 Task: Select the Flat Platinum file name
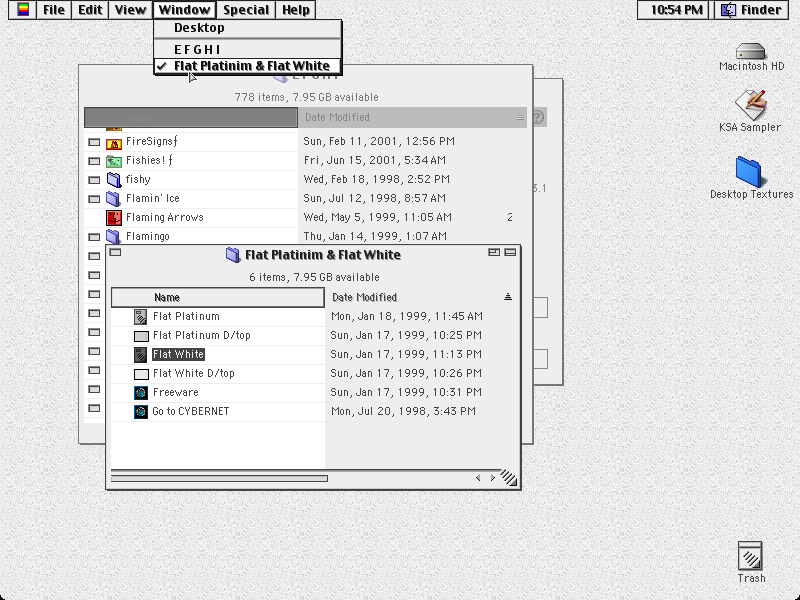pos(186,317)
